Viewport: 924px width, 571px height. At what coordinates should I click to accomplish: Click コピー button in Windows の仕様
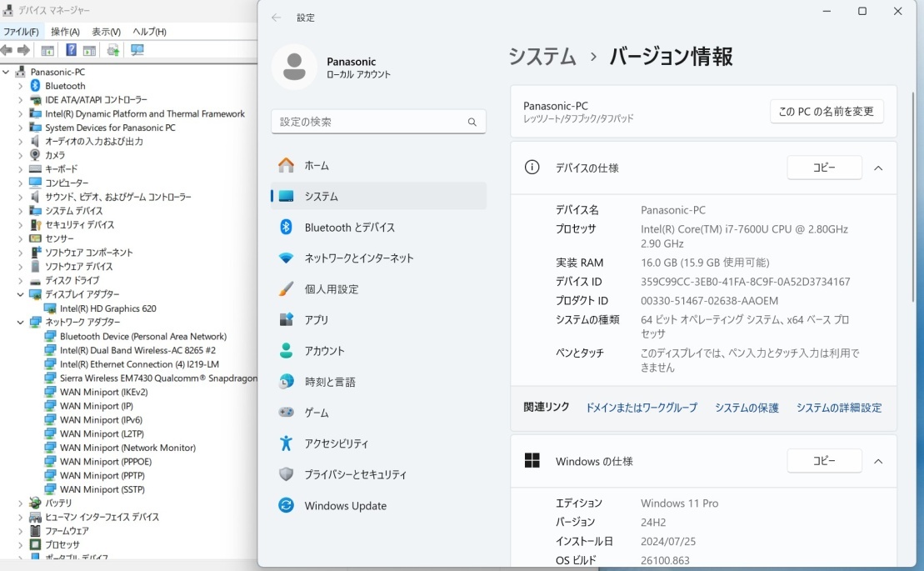[x=824, y=461]
